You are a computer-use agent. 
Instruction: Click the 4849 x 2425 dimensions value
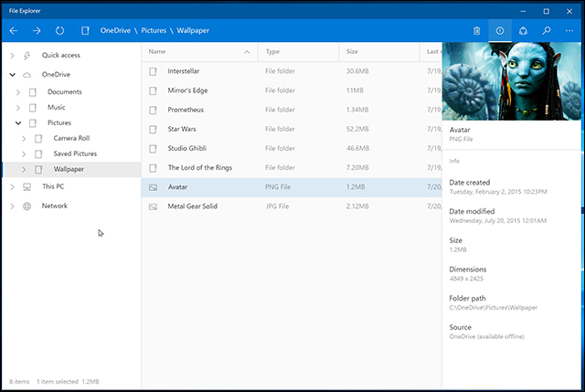tap(466, 279)
